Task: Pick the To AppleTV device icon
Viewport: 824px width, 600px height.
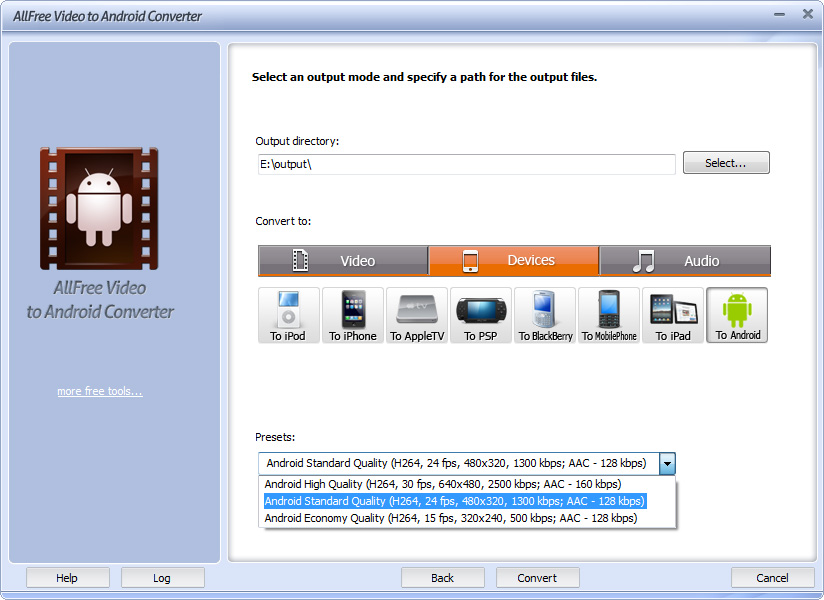Action: pos(417,315)
